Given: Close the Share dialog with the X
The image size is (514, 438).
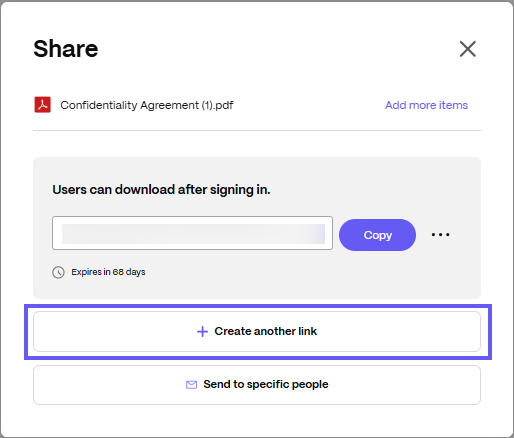Looking at the screenshot, I should tap(468, 49).
